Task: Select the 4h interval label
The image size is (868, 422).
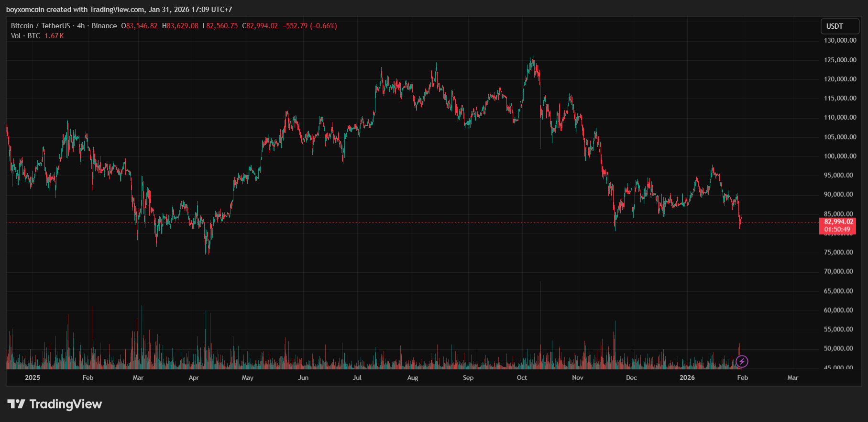Action: click(x=81, y=26)
